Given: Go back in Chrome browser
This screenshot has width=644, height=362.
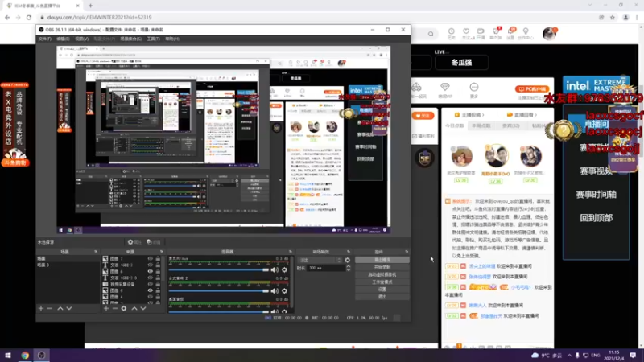Looking at the screenshot, I should pyautogui.click(x=7, y=17).
